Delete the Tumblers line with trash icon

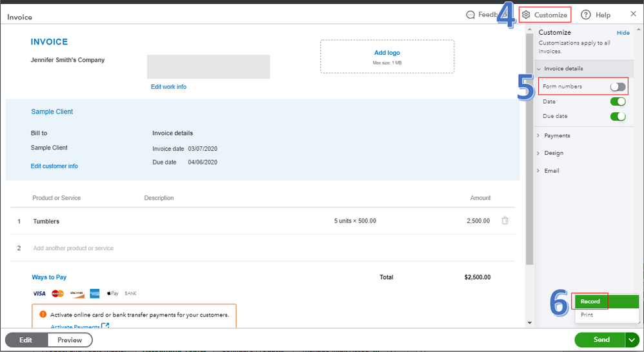point(505,220)
